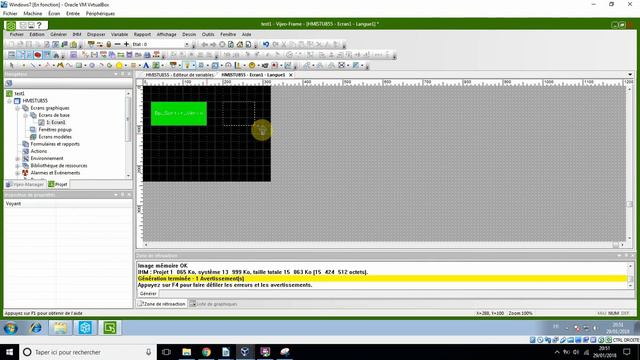Open the Variable menu
The height and width of the screenshot is (360, 640).
(120, 34)
